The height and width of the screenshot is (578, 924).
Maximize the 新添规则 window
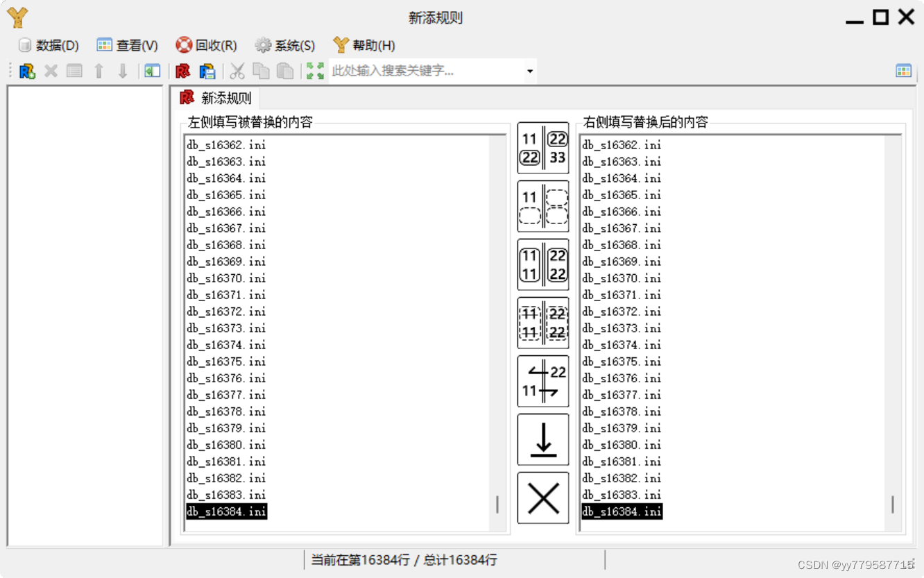point(880,17)
